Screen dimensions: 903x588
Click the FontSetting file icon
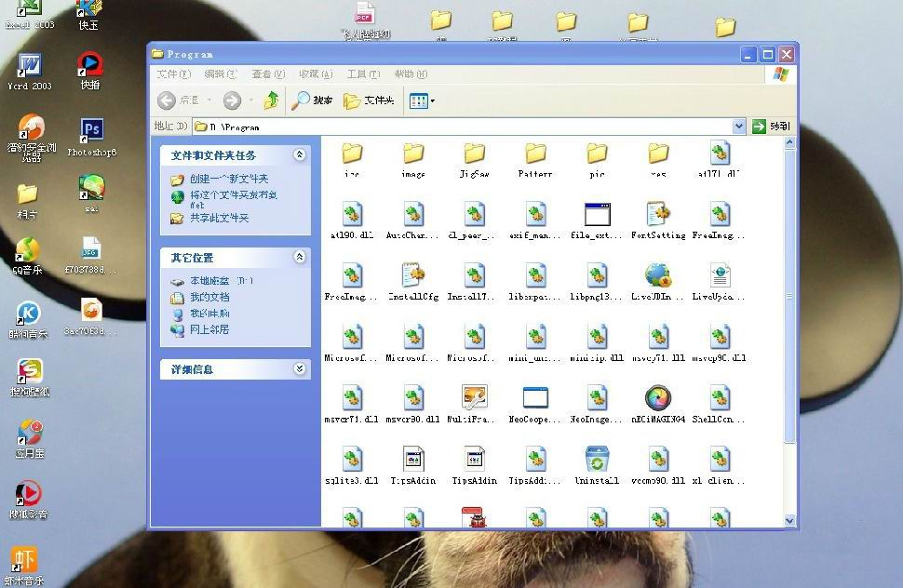coord(658,215)
